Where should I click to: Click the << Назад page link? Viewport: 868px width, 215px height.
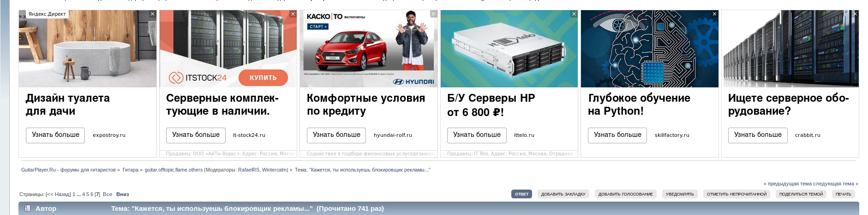(x=59, y=194)
